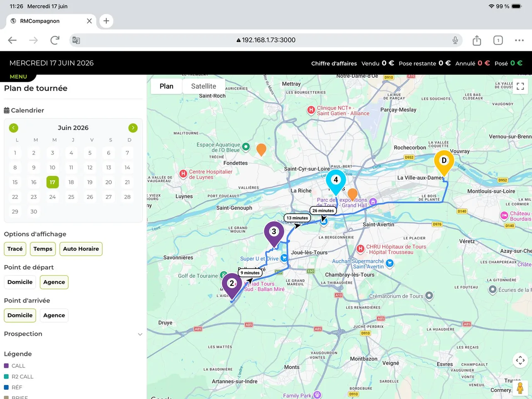Viewport: 532px width, 399px height.
Task: Toggle the Tracé display option
Action: pos(15,249)
